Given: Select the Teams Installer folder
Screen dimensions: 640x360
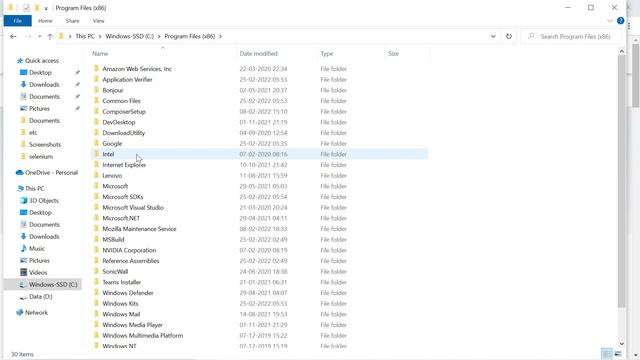Looking at the screenshot, I should [121, 282].
